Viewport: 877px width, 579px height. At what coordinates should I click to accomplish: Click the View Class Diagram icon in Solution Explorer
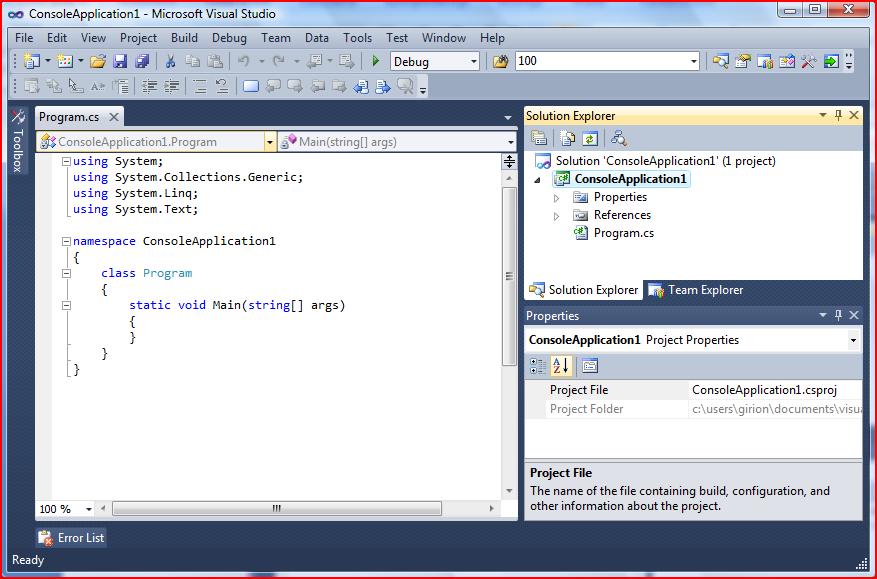618,138
